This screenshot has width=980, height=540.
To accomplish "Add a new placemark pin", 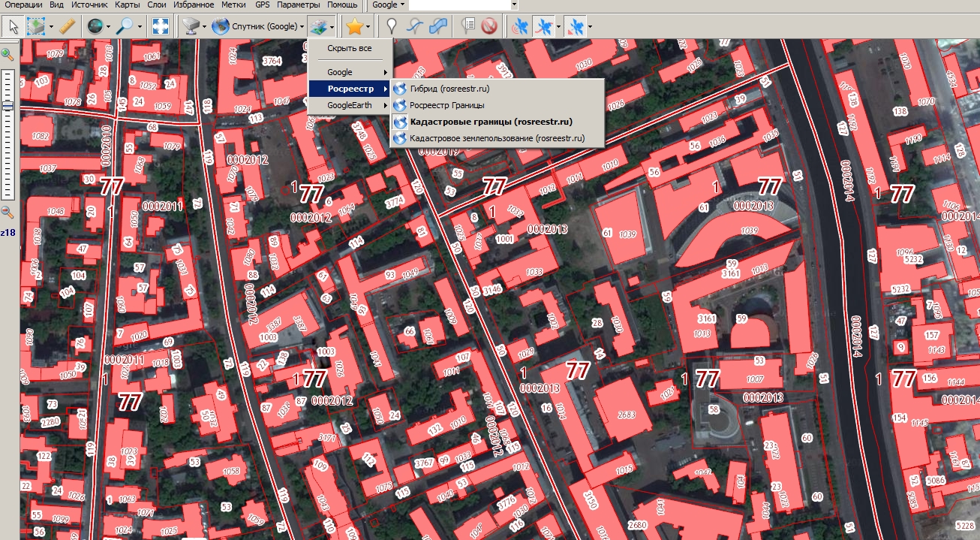I will (x=391, y=27).
